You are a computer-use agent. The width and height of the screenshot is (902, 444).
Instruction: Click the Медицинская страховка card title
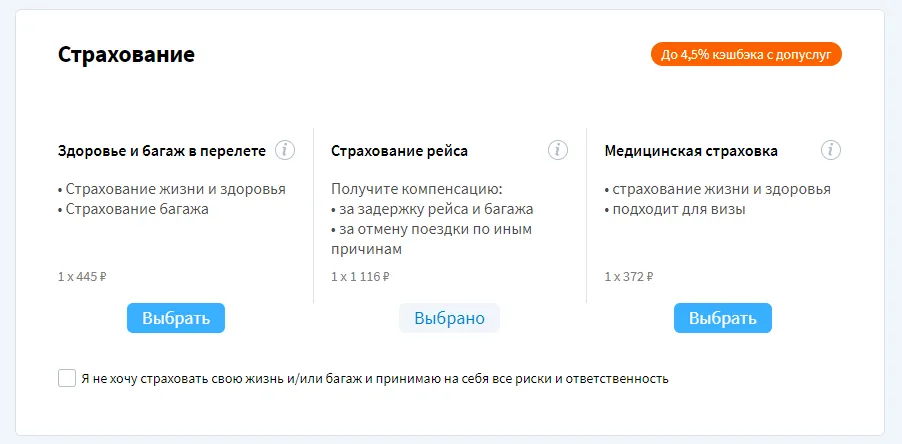[691, 151]
